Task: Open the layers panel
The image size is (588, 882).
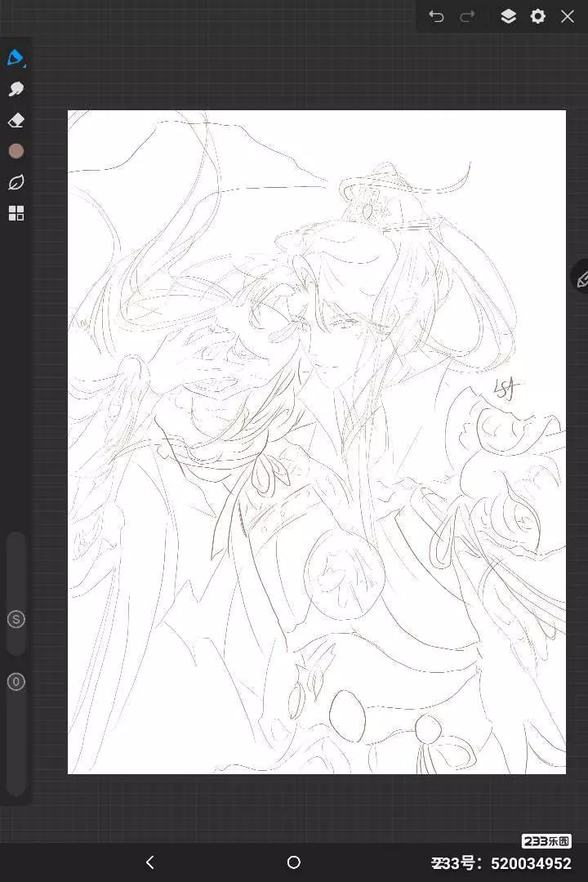Action: [508, 16]
